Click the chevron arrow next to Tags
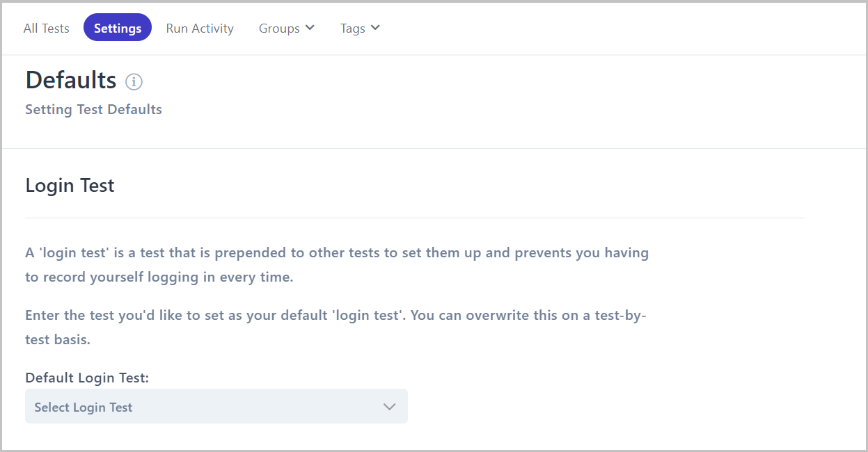 [375, 28]
